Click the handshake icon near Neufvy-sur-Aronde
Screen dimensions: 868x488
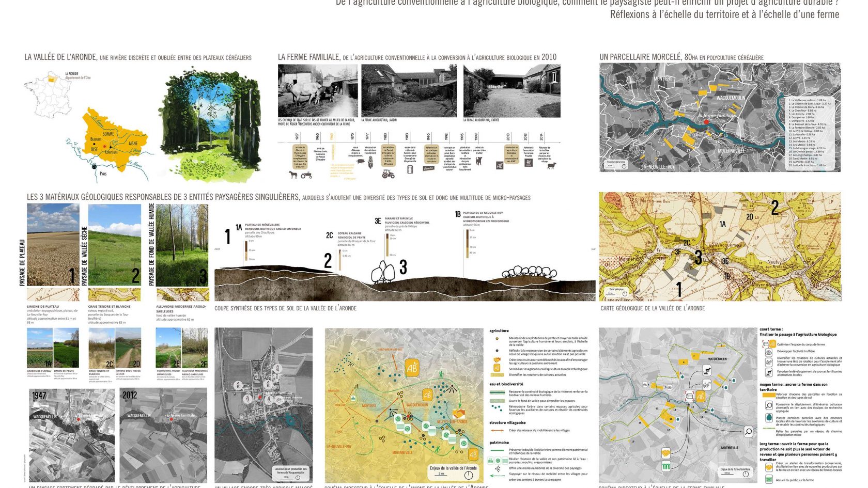[x=458, y=414]
